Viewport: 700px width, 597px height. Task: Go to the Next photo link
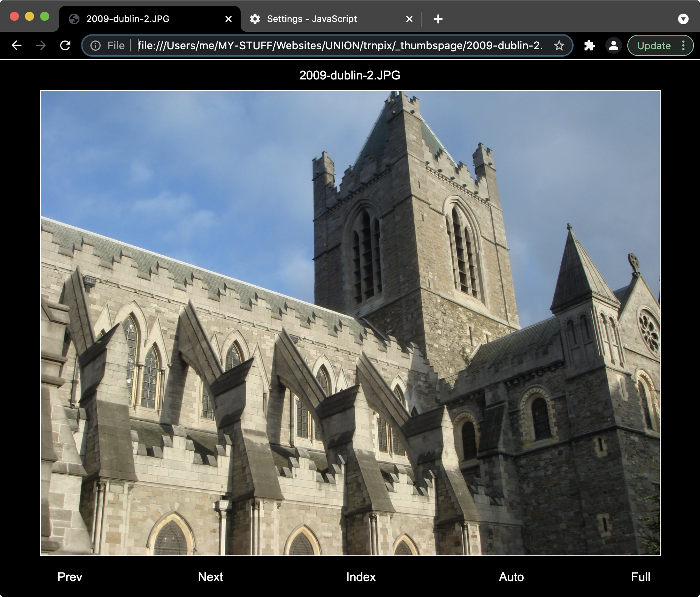click(210, 577)
